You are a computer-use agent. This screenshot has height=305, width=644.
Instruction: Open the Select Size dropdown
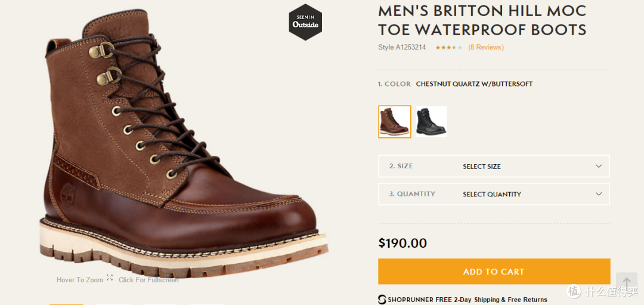[x=494, y=166]
